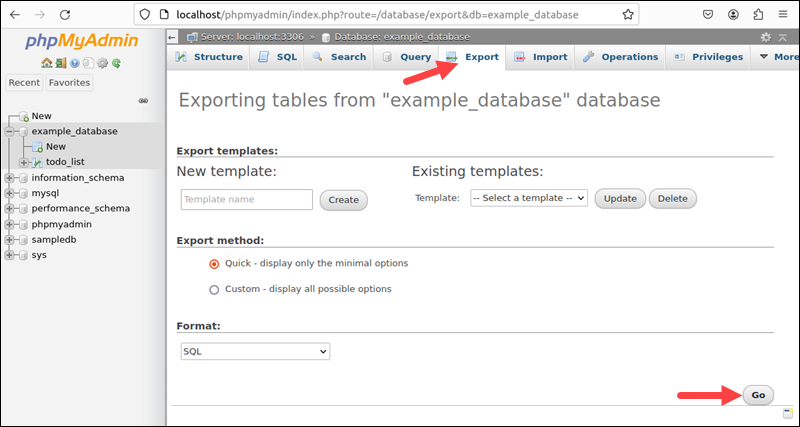Expand the information_schema database tree node
The width and height of the screenshot is (800, 427).
10,178
